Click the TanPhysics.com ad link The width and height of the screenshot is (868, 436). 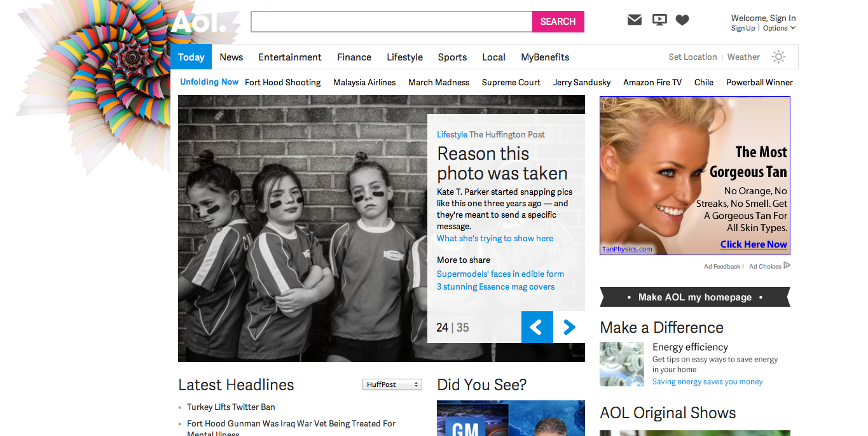(627, 249)
